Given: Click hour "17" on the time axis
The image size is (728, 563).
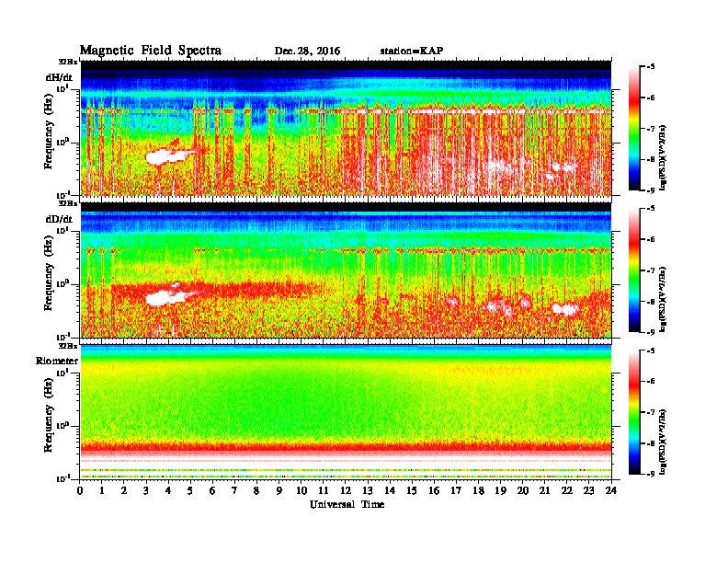Looking at the screenshot, I should 457,491.
